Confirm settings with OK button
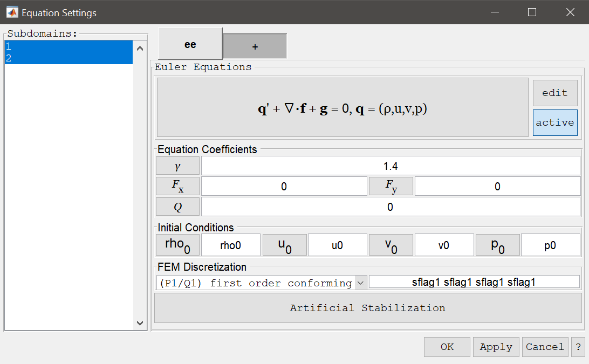This screenshot has width=589, height=364. coord(447,347)
